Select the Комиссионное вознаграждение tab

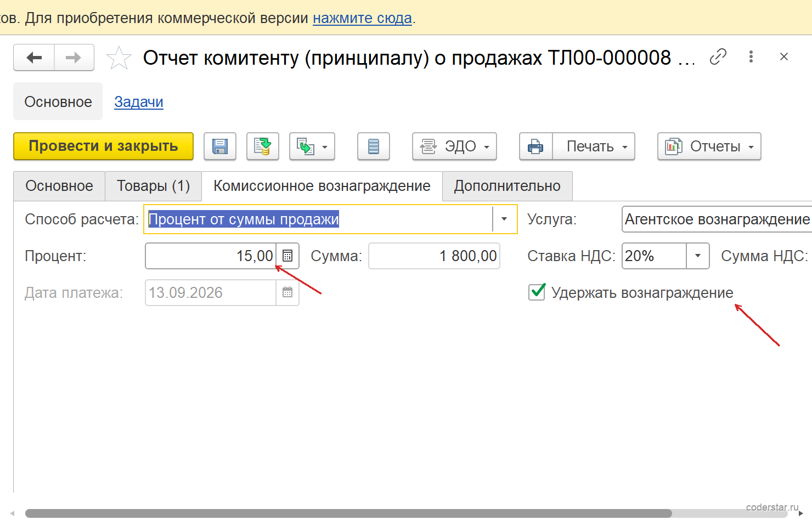point(322,186)
